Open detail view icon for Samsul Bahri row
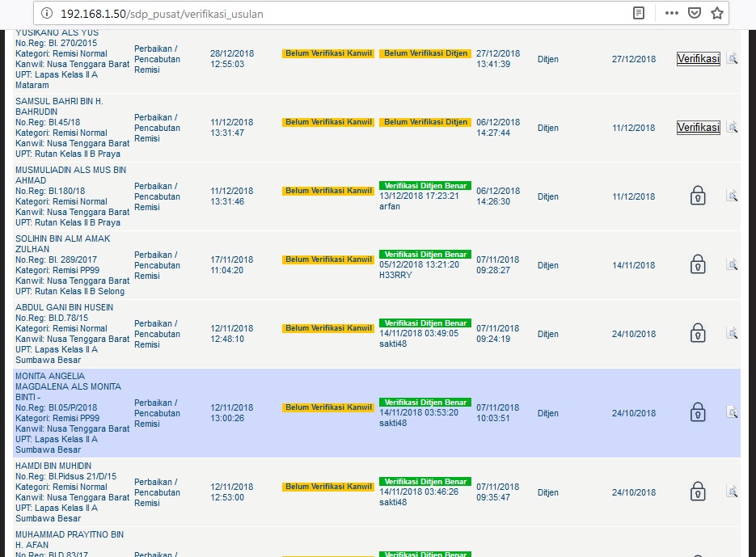Image resolution: width=756 pixels, height=557 pixels. 731,127
